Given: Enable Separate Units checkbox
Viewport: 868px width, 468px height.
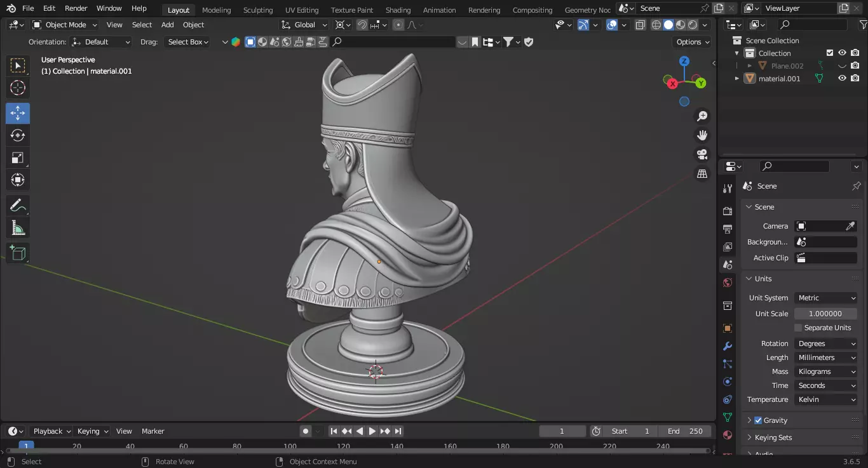Looking at the screenshot, I should tap(798, 328).
